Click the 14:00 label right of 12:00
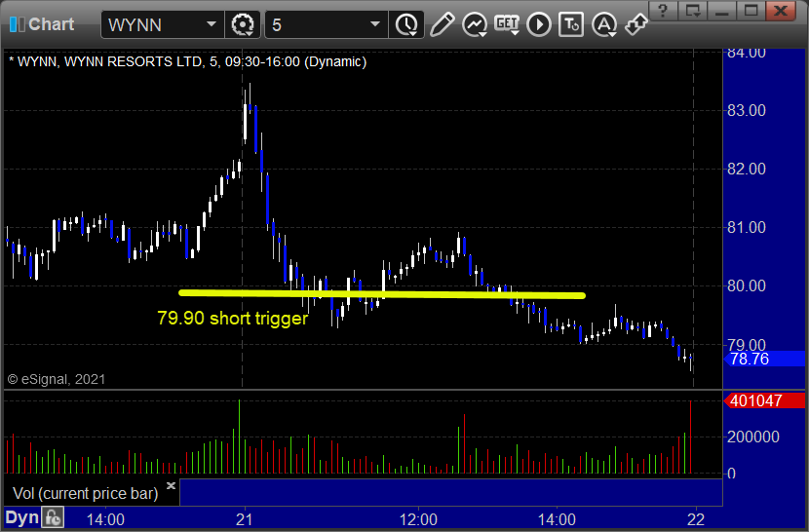Image resolution: width=809 pixels, height=532 pixels. point(557,519)
